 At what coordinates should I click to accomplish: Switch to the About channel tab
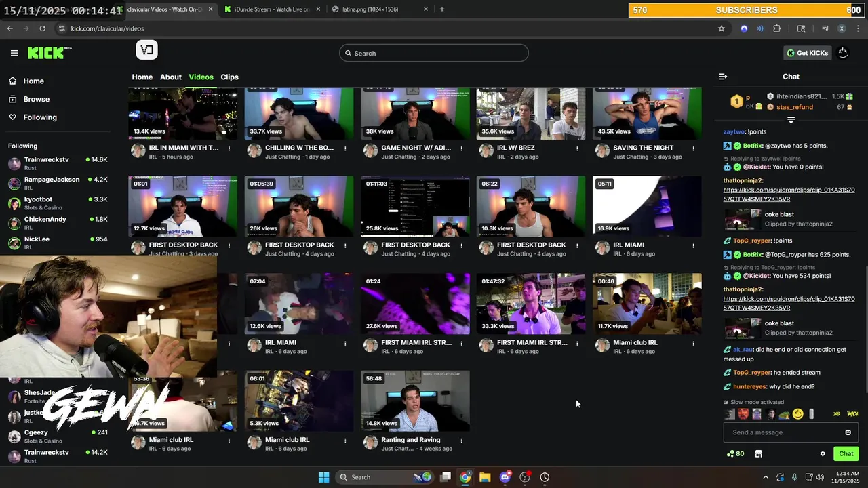(x=171, y=77)
